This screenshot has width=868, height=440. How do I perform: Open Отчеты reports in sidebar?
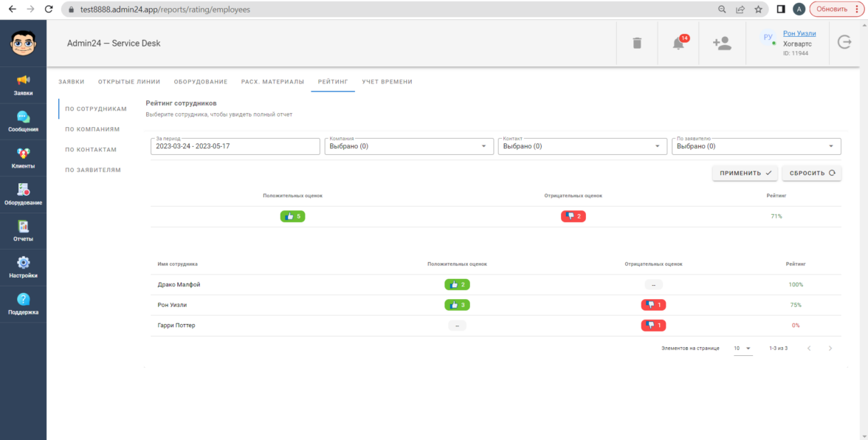tap(23, 230)
